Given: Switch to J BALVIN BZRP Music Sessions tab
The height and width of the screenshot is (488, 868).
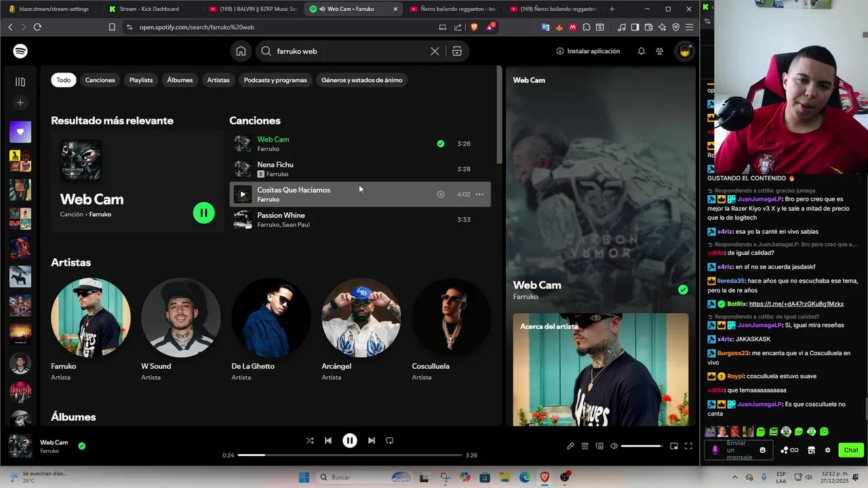Looking at the screenshot, I should [x=252, y=9].
